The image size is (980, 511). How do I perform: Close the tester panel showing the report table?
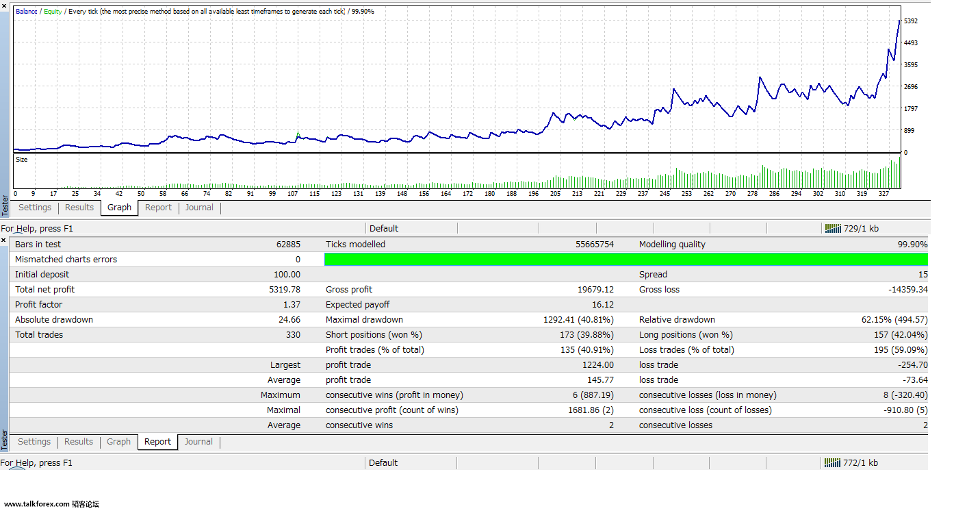[x=4, y=240]
